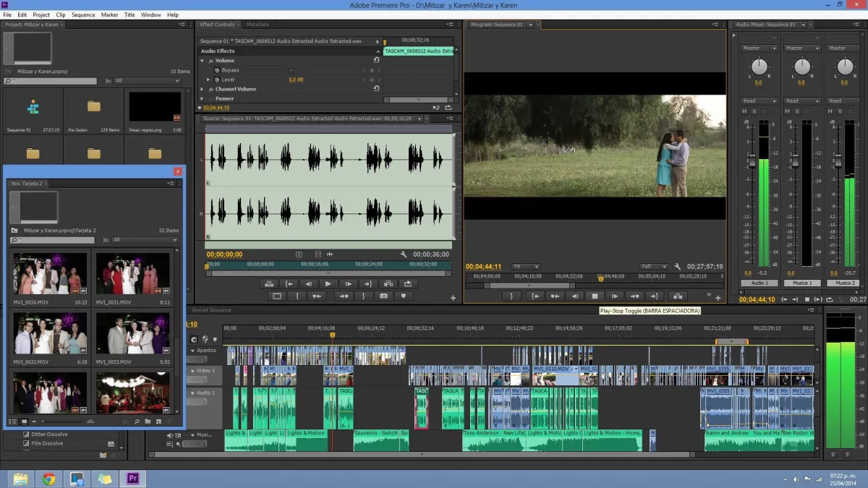Solo the Audio 1 mixer channel
This screenshot has height=488, width=868.
tap(754, 111)
